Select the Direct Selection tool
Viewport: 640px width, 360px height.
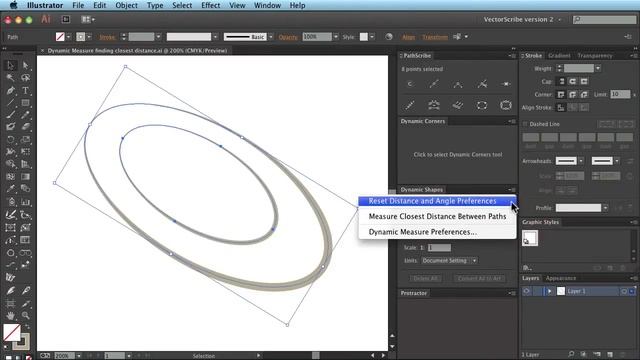click(x=25, y=65)
